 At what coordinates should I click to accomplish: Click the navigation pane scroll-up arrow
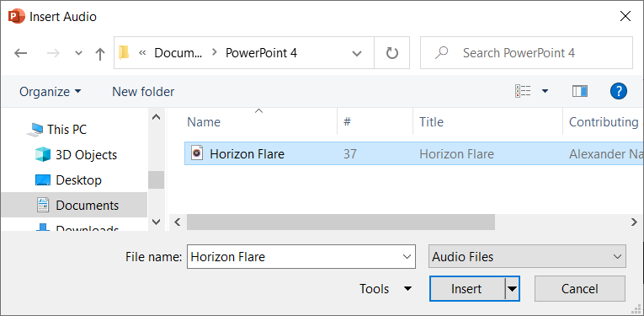(x=156, y=117)
